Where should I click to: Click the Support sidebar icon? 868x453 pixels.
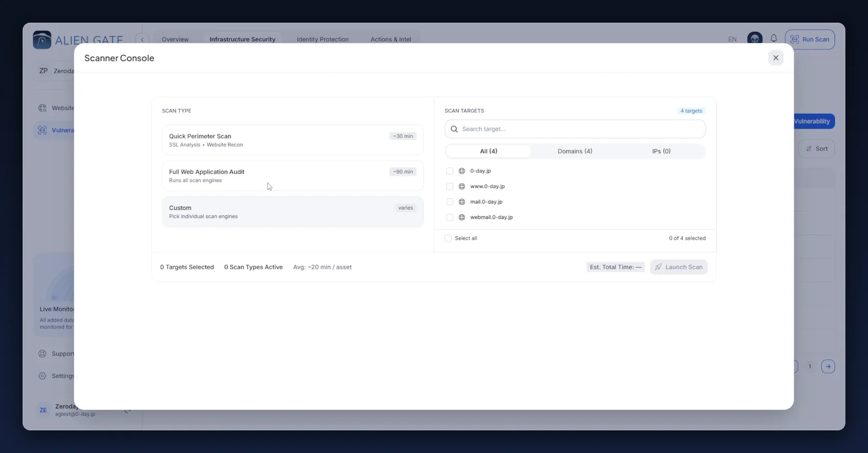(x=42, y=354)
